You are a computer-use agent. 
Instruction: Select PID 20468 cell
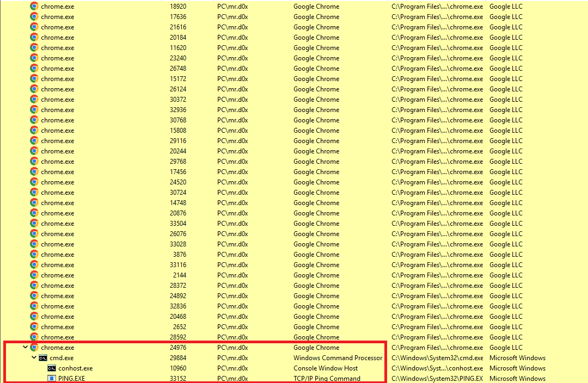[177, 317]
